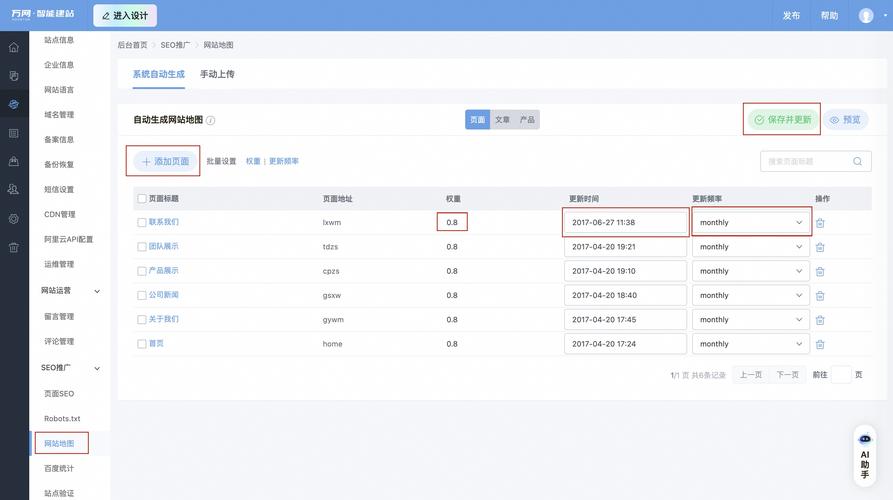Open the update frequency dropdown for 产品展示
The width and height of the screenshot is (893, 500).
coord(750,271)
